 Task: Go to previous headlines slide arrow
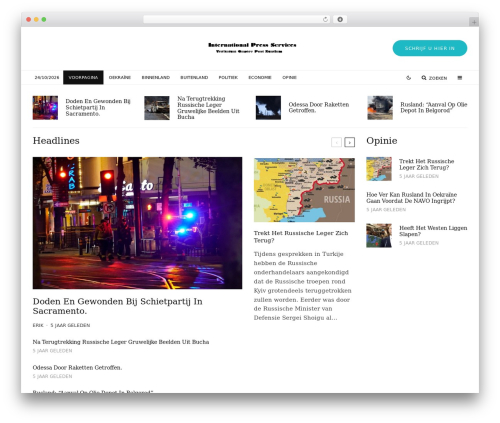336,142
